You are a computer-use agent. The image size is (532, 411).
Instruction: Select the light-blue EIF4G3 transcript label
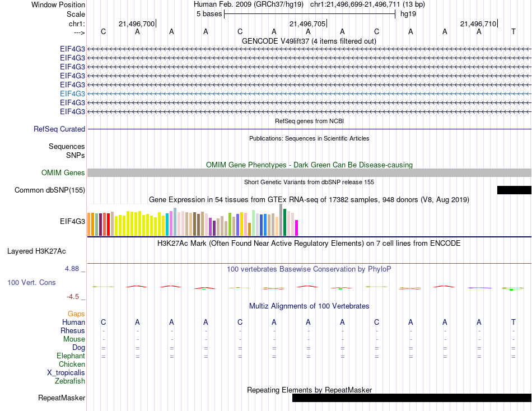(72, 94)
